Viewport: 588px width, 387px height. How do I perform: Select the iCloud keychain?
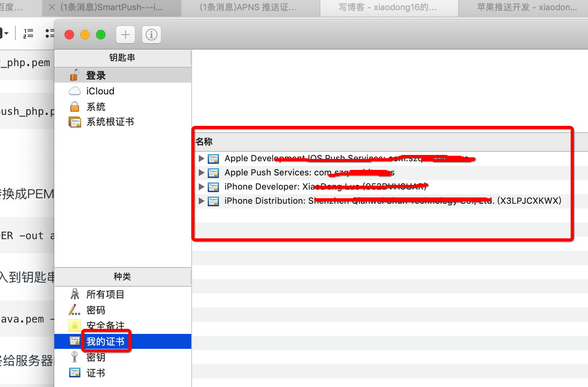coord(123,91)
